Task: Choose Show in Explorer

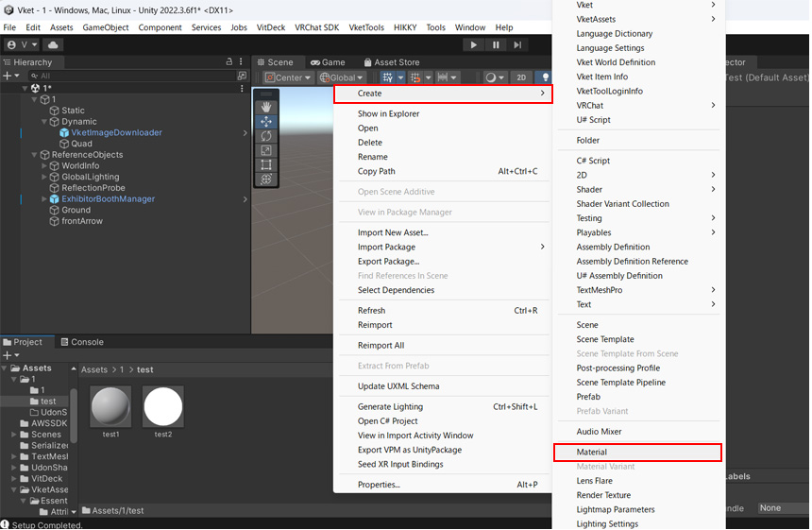Action: (x=388, y=114)
